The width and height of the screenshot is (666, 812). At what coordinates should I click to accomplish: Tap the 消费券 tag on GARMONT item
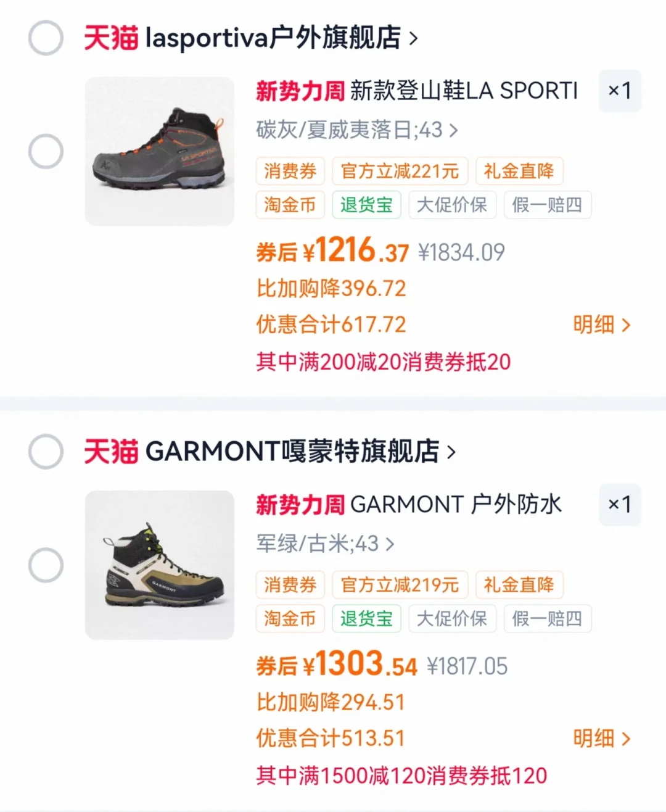290,585
